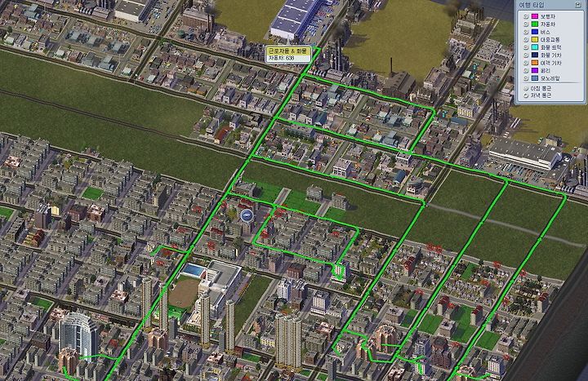
Task: Click the yellow 대중교통 color swatch
Action: point(535,40)
